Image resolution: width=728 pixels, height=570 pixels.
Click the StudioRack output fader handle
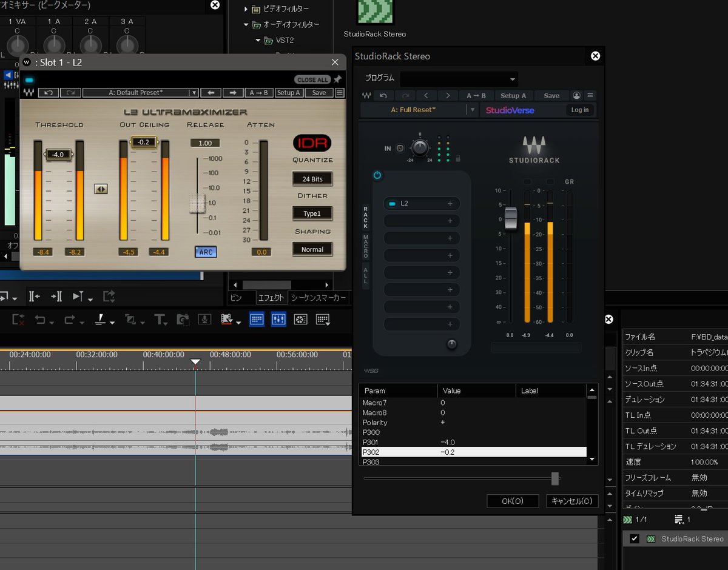tap(511, 218)
